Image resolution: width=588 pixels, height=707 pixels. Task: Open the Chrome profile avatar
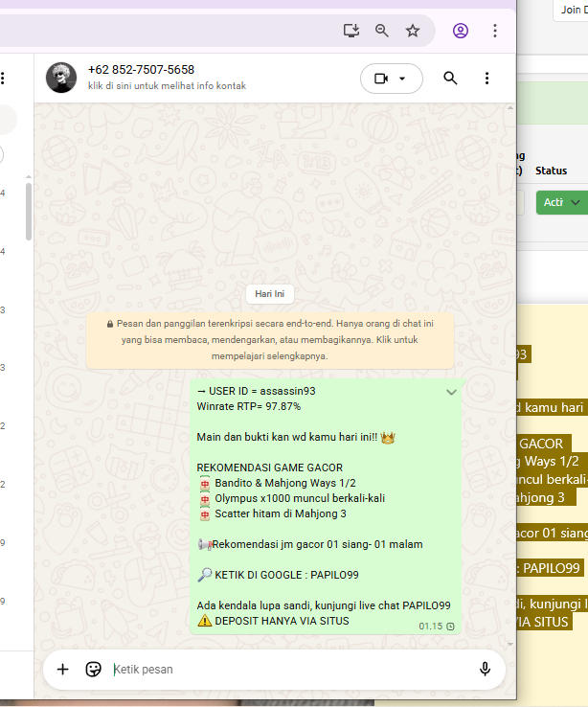[460, 31]
